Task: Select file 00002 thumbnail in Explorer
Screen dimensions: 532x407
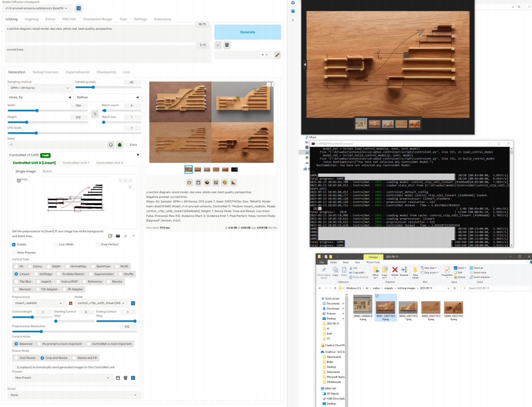Action: pos(408,306)
